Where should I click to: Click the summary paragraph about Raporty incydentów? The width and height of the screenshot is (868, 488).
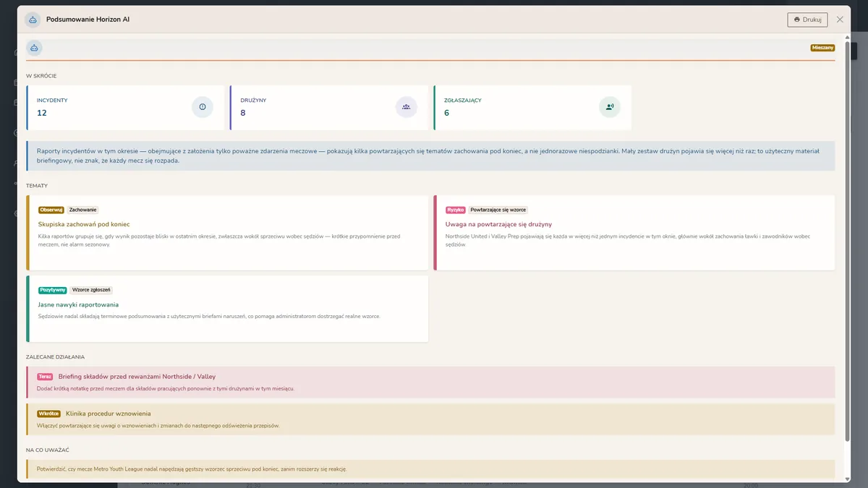(x=430, y=155)
